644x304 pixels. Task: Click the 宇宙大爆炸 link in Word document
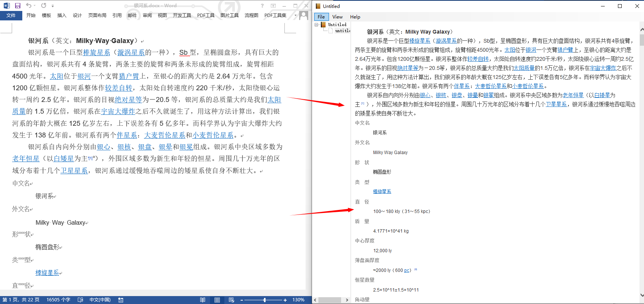click(118, 111)
